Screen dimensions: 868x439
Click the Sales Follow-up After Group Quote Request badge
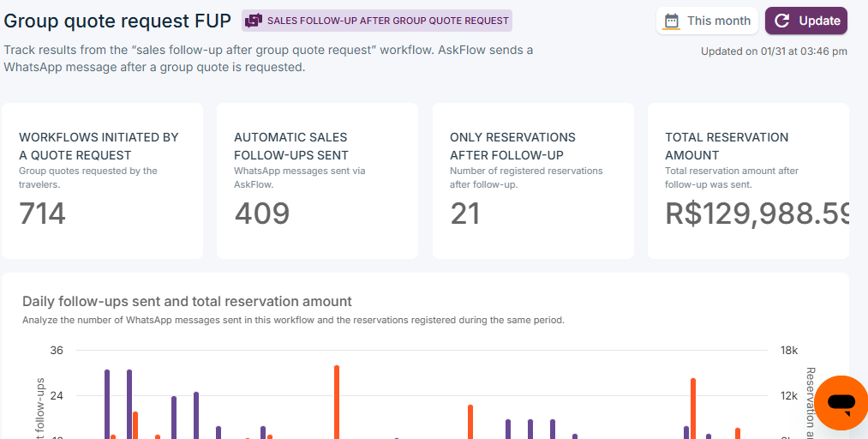click(x=377, y=21)
